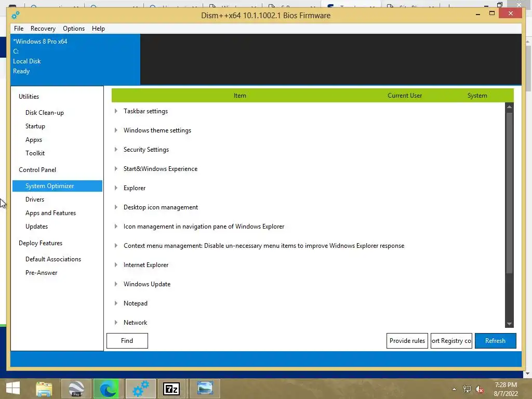Expand Network group arrow

point(116,322)
